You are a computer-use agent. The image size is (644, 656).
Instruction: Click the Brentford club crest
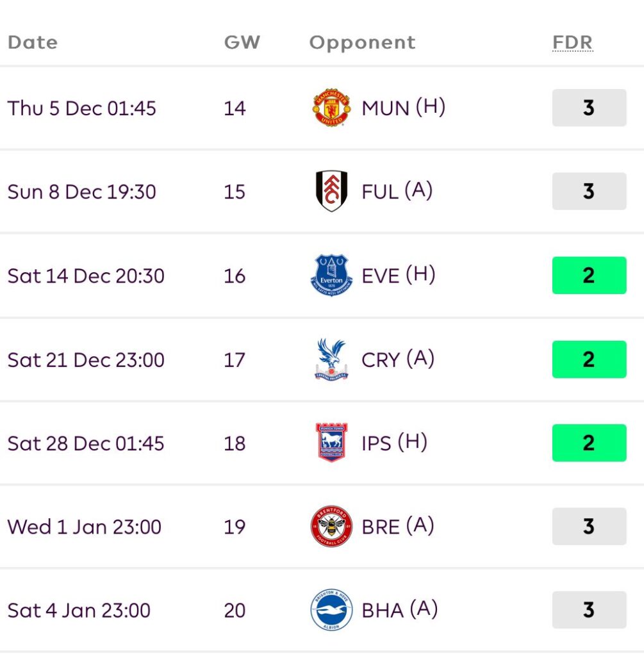click(x=331, y=527)
